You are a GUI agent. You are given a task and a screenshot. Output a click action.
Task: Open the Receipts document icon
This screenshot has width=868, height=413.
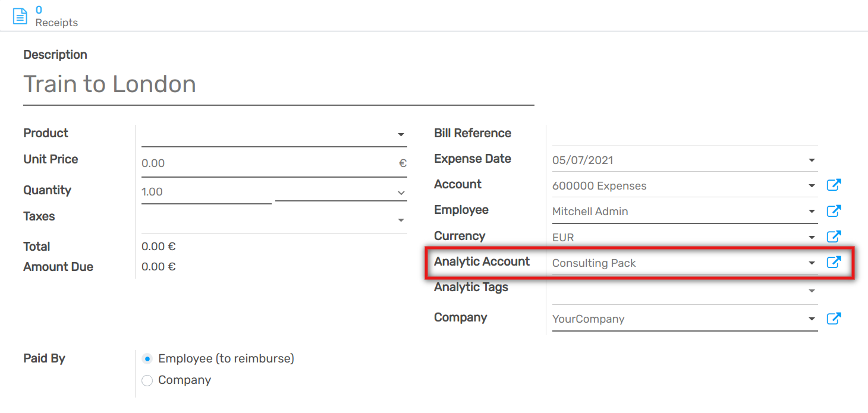20,16
